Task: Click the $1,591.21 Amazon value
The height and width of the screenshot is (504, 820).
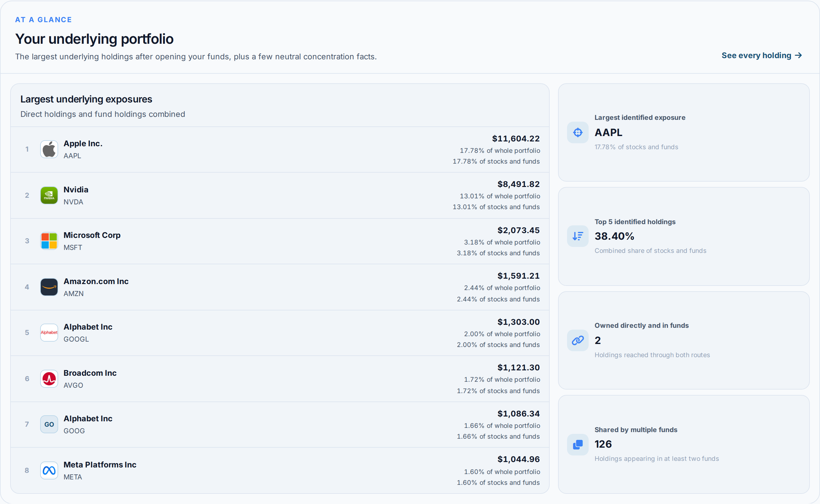Action: click(519, 276)
